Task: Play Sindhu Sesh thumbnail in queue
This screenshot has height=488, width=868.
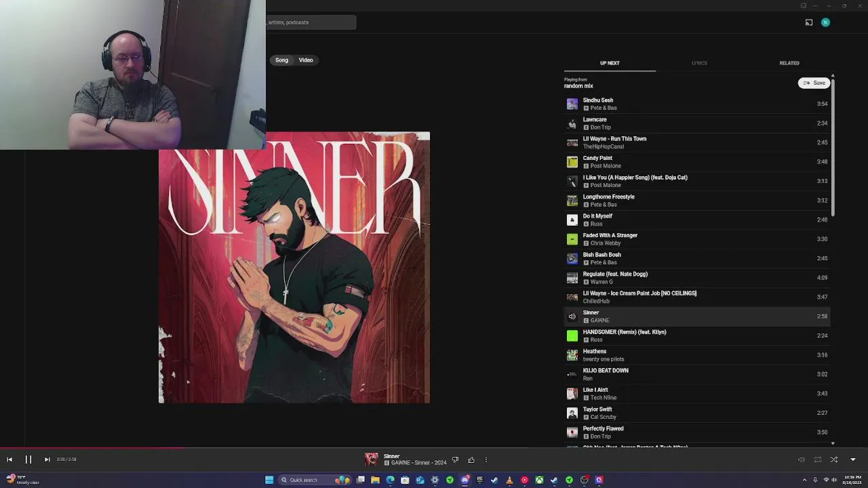Action: click(x=572, y=104)
